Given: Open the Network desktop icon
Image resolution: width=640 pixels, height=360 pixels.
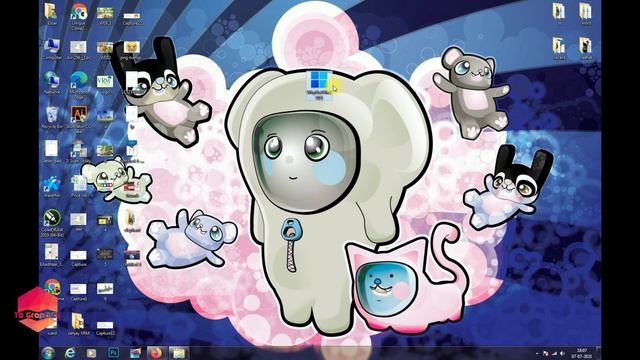Looking at the screenshot, I should (52, 83).
